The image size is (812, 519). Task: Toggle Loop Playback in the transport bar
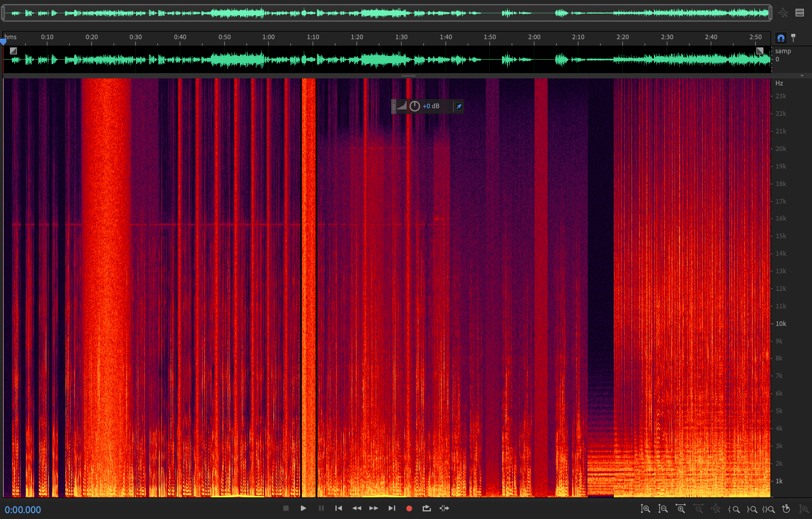point(426,508)
